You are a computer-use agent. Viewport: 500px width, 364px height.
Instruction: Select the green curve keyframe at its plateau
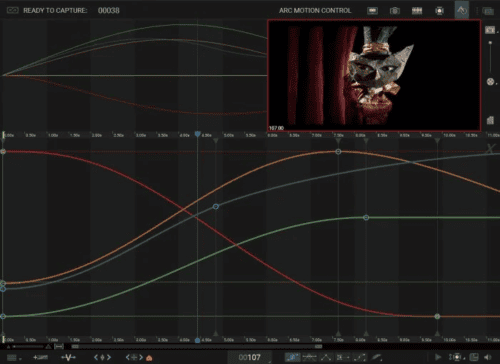(366, 218)
